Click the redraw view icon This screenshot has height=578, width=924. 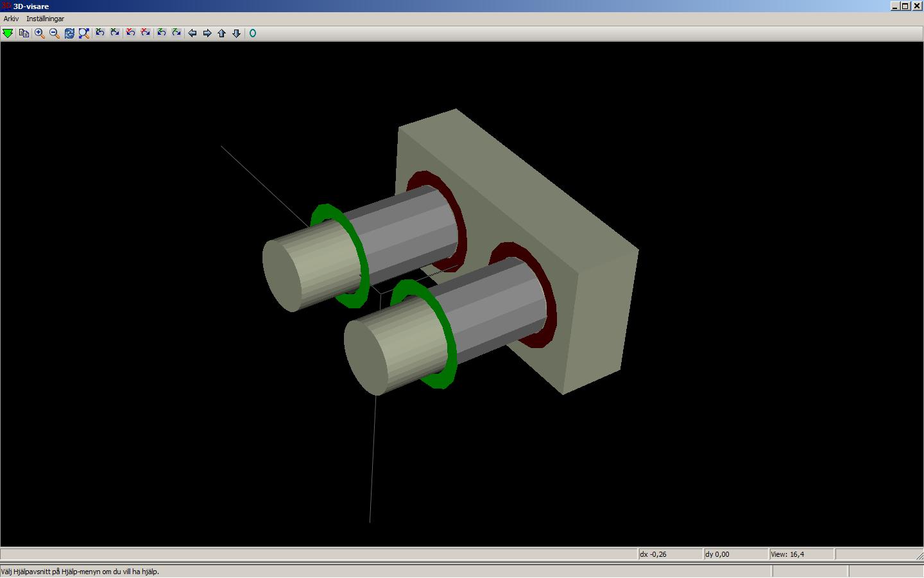[69, 33]
